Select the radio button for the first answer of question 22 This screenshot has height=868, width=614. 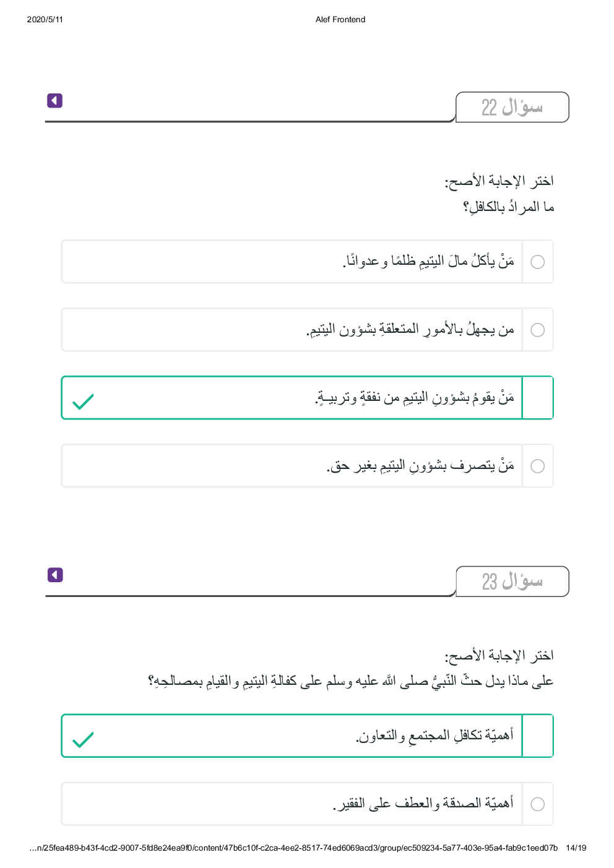click(538, 262)
